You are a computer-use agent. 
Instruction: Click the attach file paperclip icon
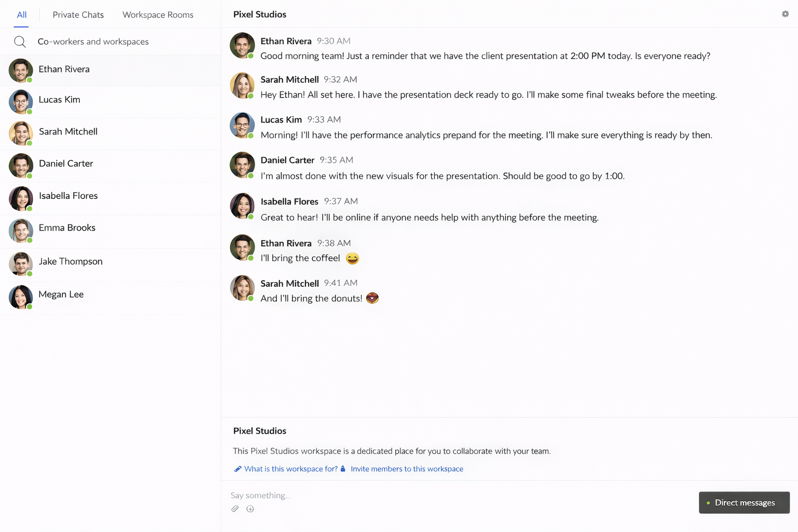click(235, 509)
